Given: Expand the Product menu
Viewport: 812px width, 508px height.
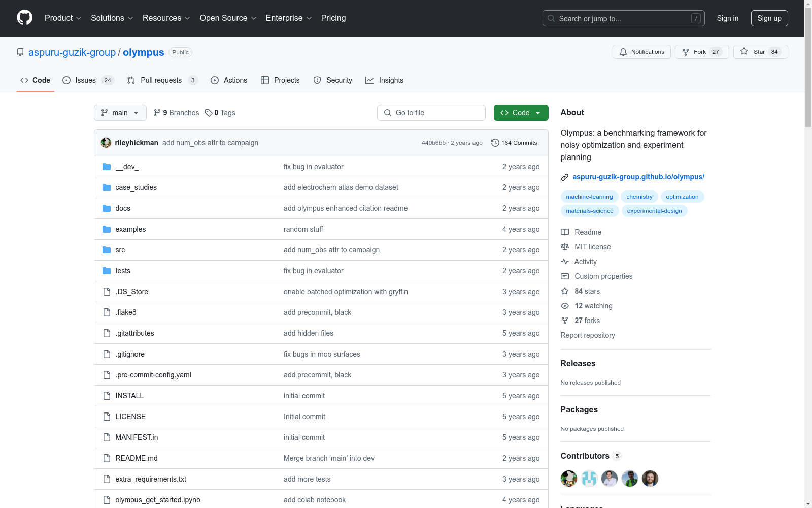Looking at the screenshot, I should click(63, 18).
